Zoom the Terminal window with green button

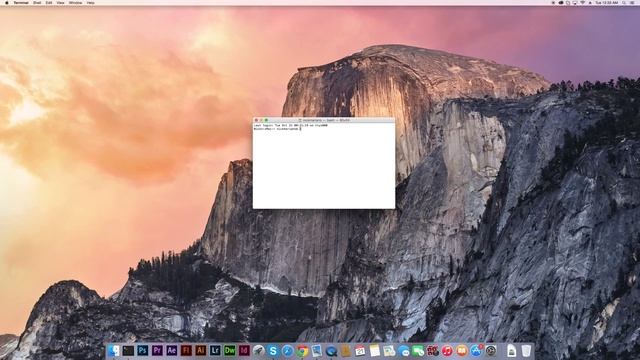266,120
